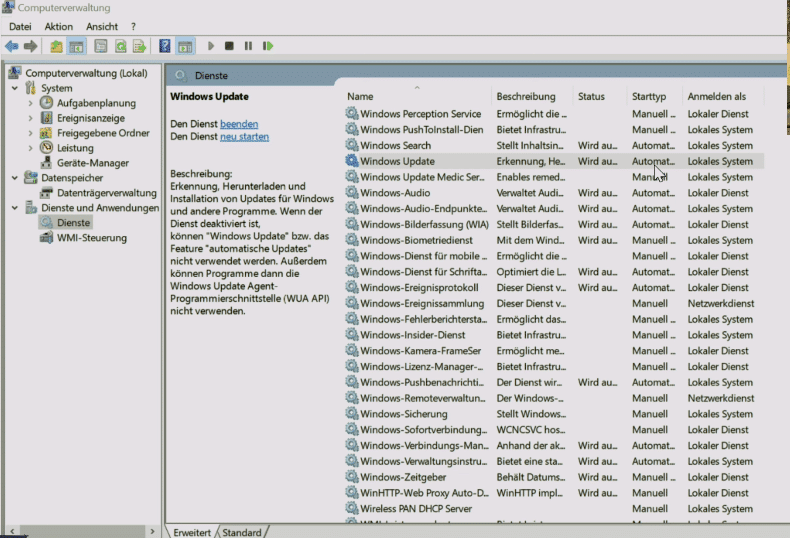790x538 pixels.
Task: Select Datenträgerverwaltung in the tree
Action: [x=106, y=193]
